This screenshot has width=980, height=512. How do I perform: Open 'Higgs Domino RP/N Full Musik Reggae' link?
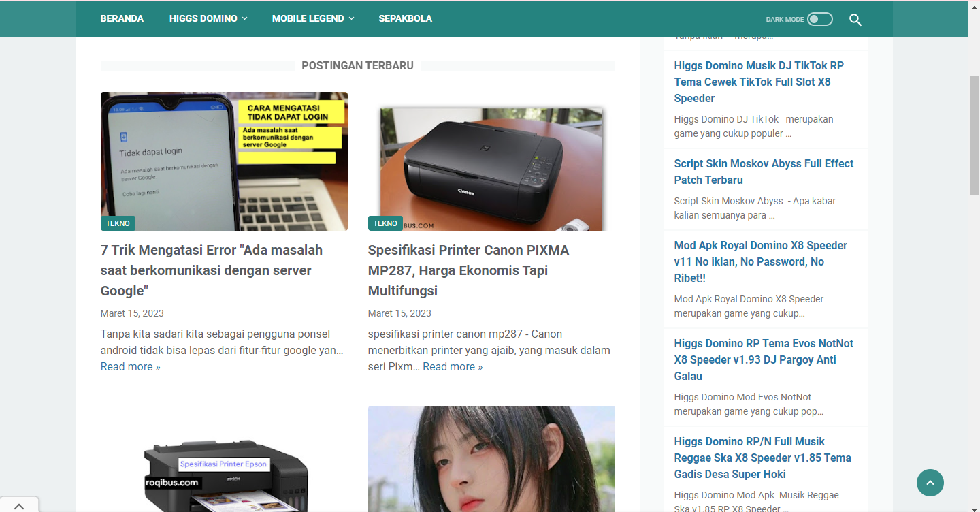(763, 458)
